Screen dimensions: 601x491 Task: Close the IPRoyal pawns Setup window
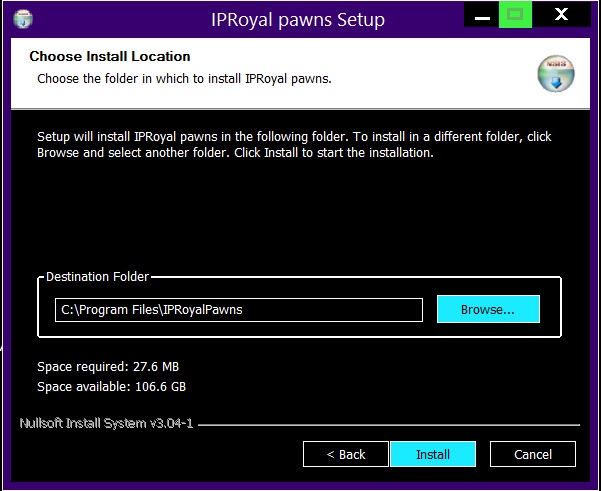562,16
